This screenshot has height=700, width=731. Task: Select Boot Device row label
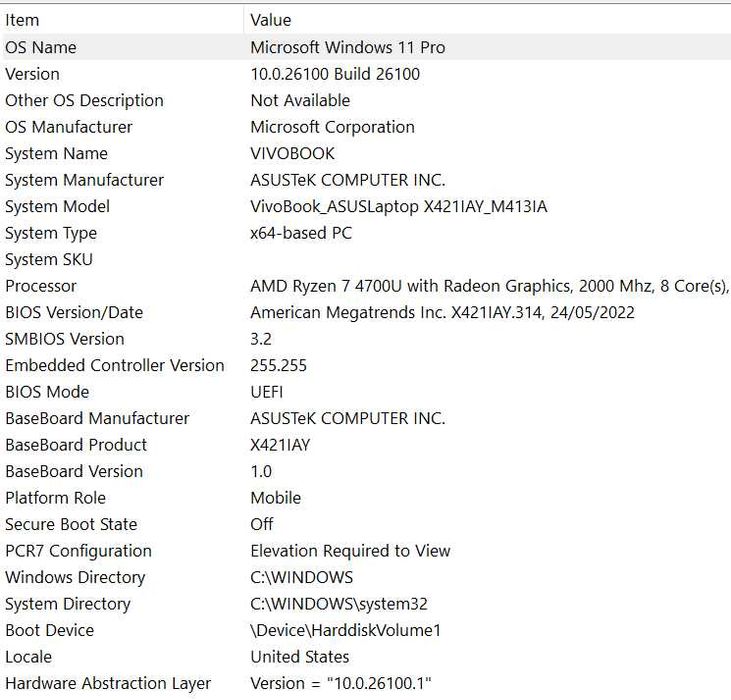(49, 630)
